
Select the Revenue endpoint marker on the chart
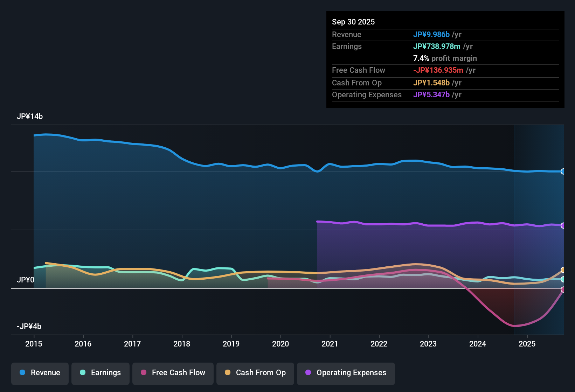click(x=563, y=171)
